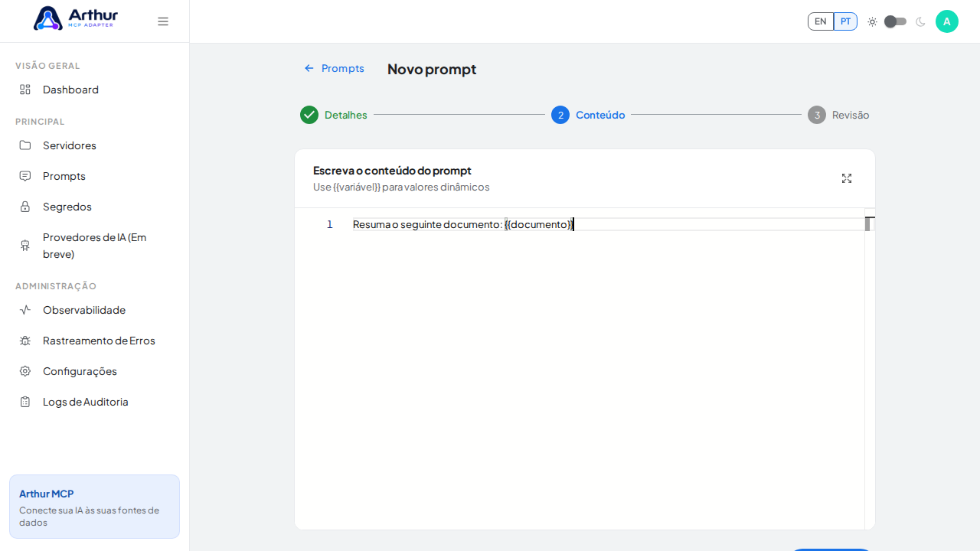Click the step 2 circle badge
Screen dimensions: 980x551
coord(560,115)
